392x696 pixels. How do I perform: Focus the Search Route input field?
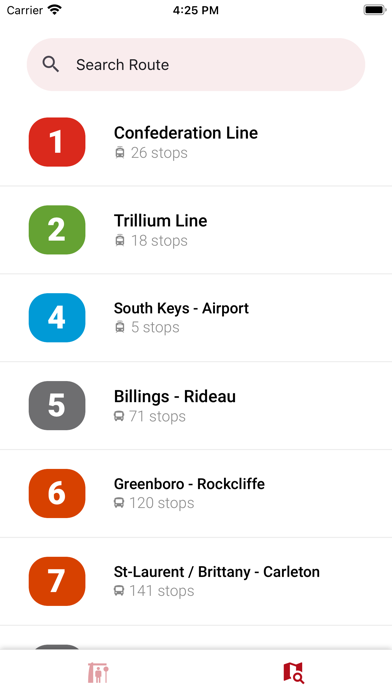tap(196, 65)
